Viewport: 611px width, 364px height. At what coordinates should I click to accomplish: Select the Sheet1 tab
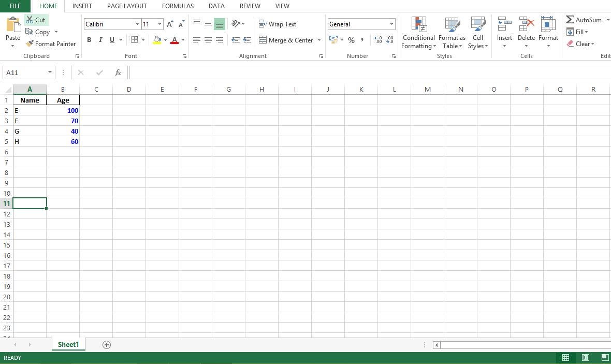(x=68, y=344)
